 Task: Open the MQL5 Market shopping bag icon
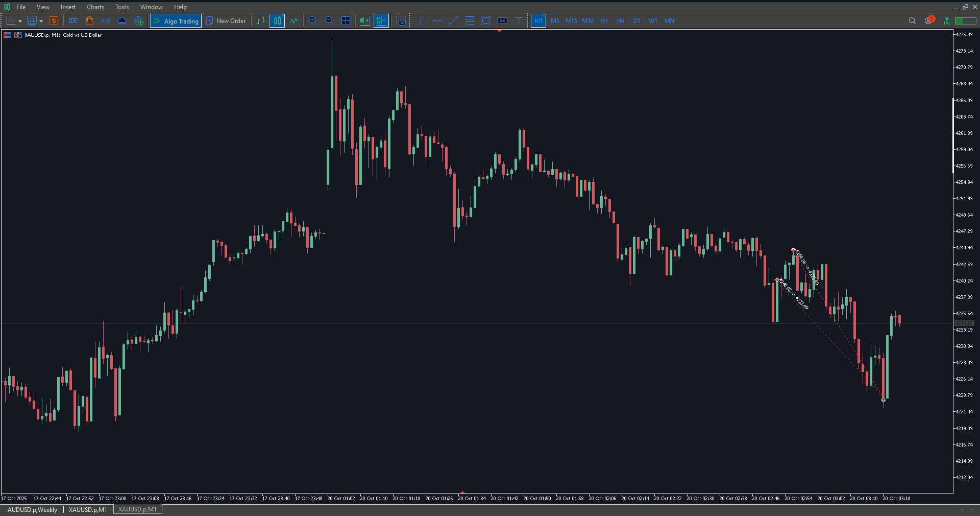[90, 21]
